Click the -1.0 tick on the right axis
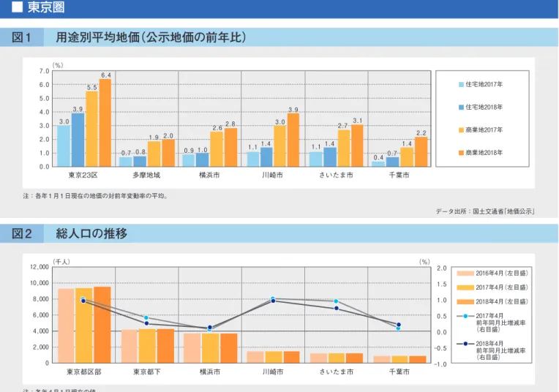This screenshot has width=559, height=392. click(441, 364)
